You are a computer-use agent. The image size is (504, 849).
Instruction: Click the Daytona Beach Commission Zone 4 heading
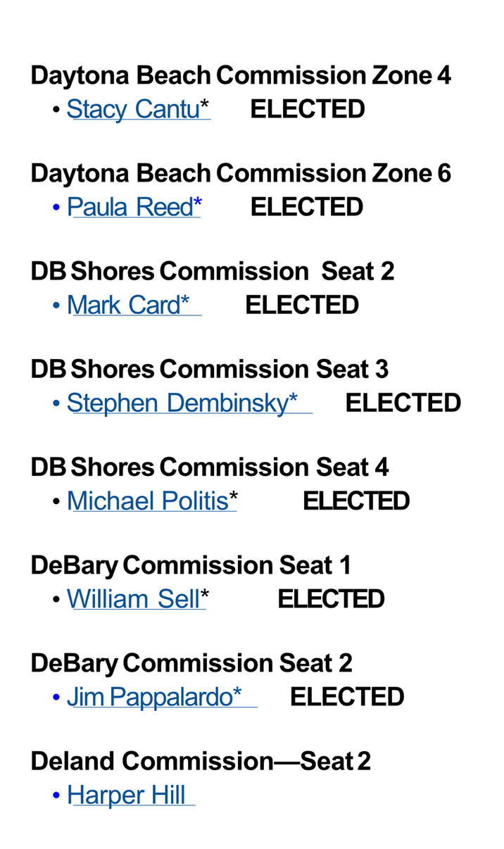point(241,75)
